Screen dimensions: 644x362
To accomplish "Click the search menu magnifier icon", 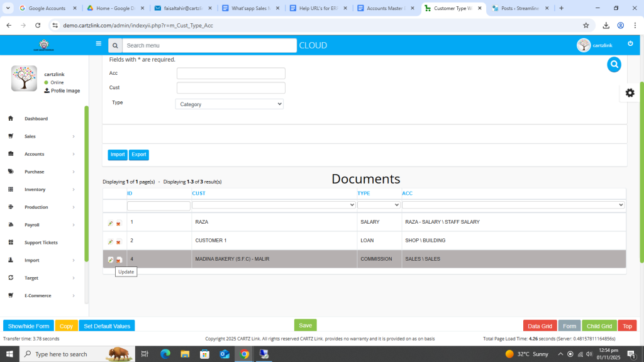I will click(115, 45).
